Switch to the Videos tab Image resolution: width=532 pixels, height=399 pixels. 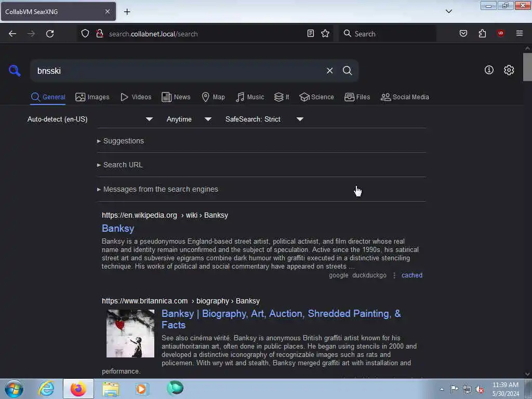point(136,97)
